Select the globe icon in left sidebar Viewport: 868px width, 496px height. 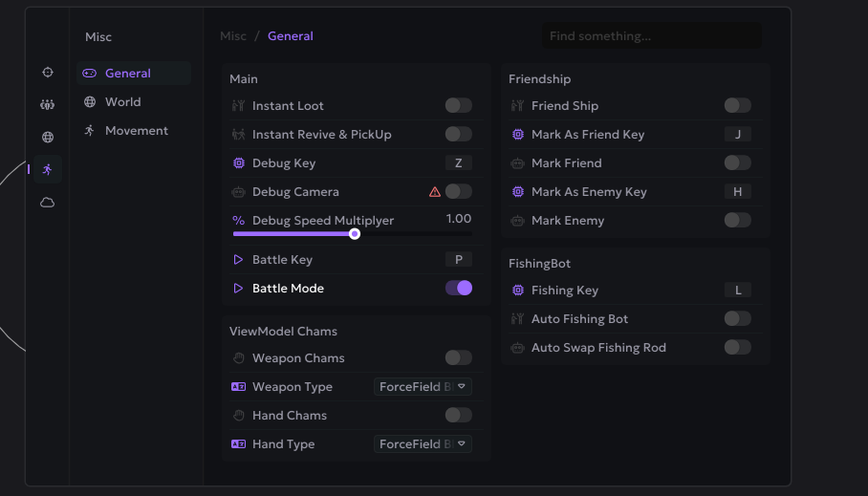coord(48,138)
